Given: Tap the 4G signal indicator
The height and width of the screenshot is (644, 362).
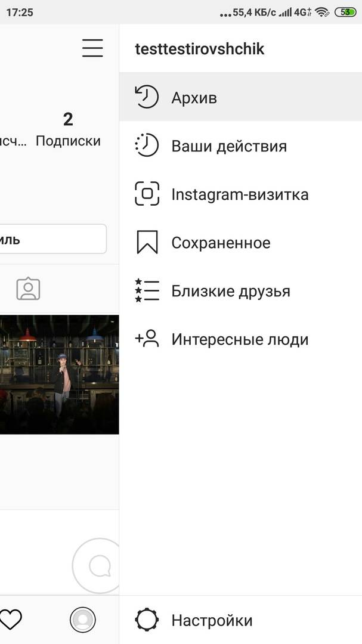Looking at the screenshot, I should (302, 13).
